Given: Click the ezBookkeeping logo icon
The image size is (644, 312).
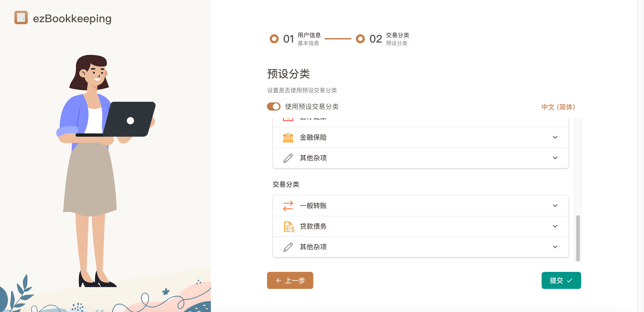Looking at the screenshot, I should pos(21,18).
